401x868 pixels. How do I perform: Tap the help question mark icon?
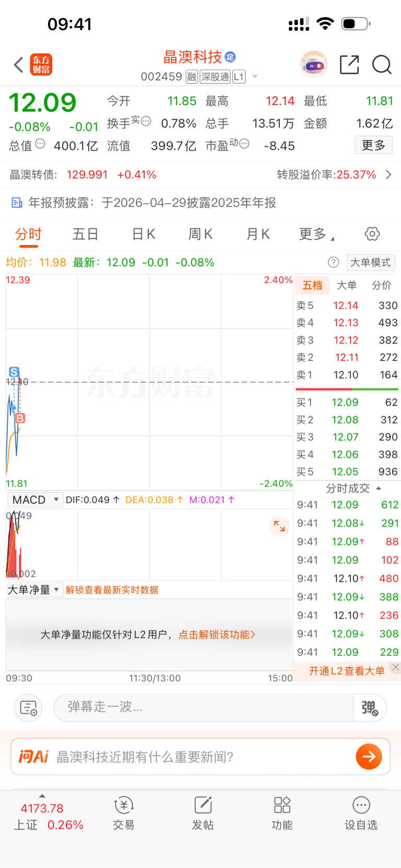(333, 262)
